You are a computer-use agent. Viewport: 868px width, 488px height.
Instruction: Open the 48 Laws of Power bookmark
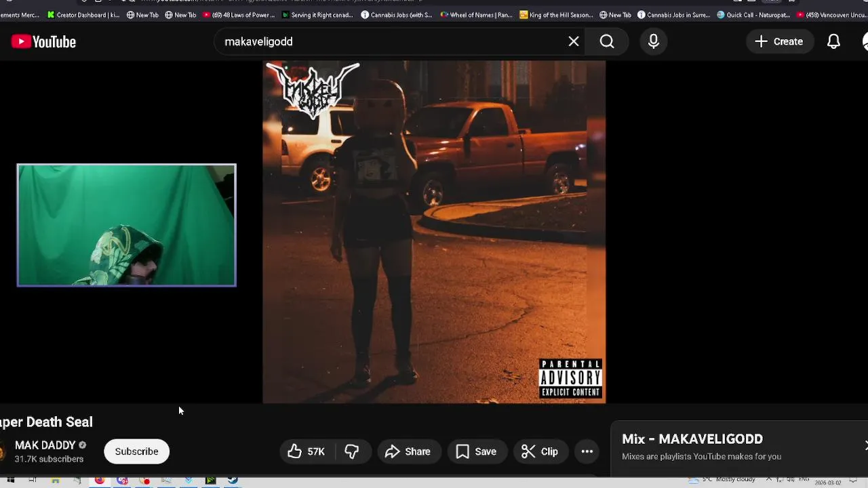(x=239, y=15)
